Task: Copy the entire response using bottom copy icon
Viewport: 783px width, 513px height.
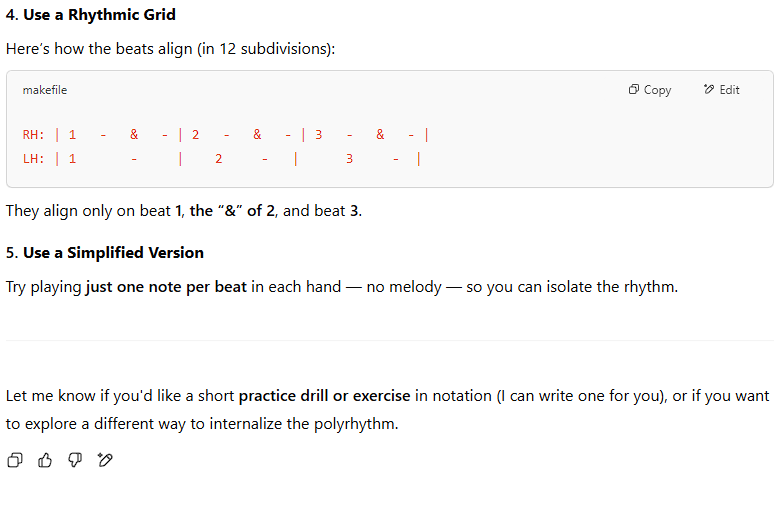Action: pos(15,460)
